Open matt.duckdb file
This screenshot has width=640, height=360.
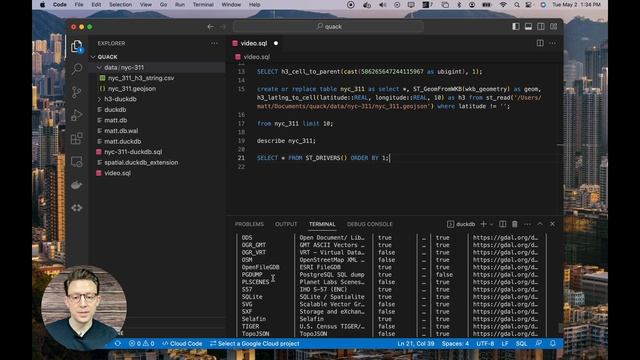(122, 142)
